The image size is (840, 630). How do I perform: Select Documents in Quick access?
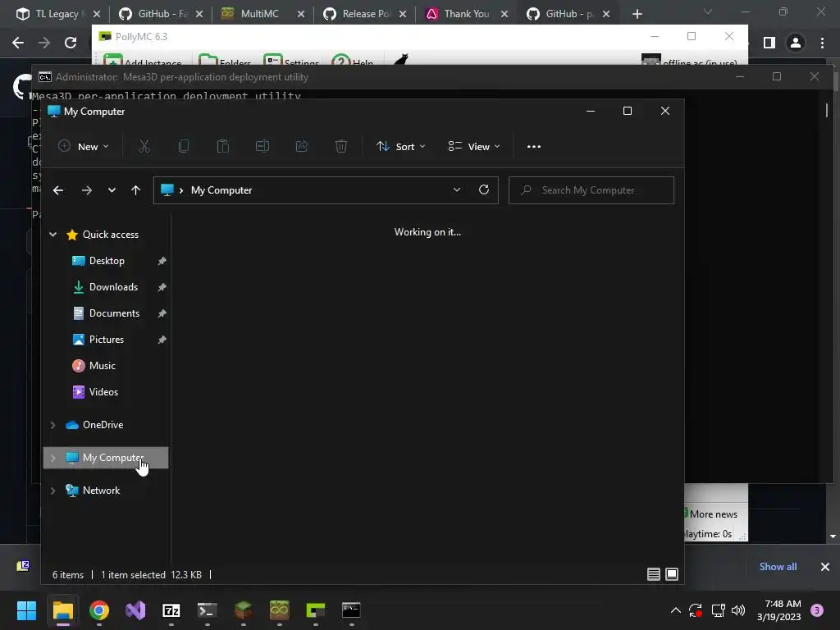click(x=114, y=313)
